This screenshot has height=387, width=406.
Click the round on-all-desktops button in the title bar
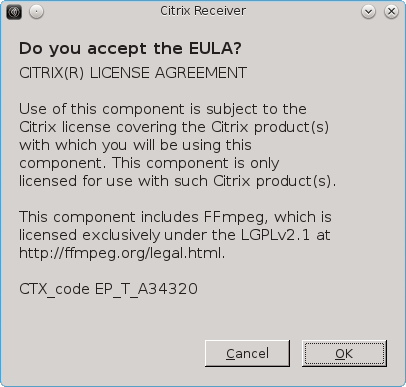[36, 12]
